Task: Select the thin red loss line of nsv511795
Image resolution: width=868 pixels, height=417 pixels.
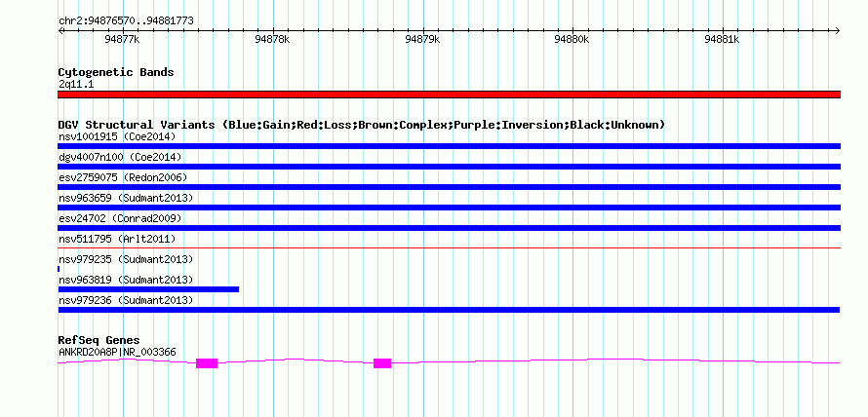Action: click(x=449, y=248)
